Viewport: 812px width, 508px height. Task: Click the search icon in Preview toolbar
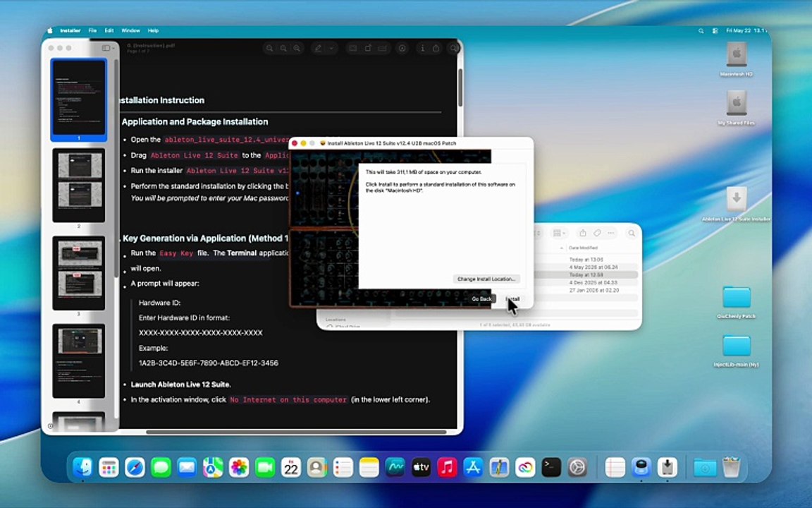(454, 48)
